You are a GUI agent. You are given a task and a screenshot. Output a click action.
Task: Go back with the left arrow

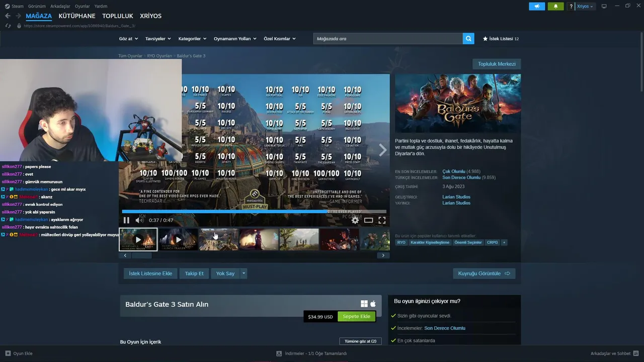pyautogui.click(x=8, y=16)
